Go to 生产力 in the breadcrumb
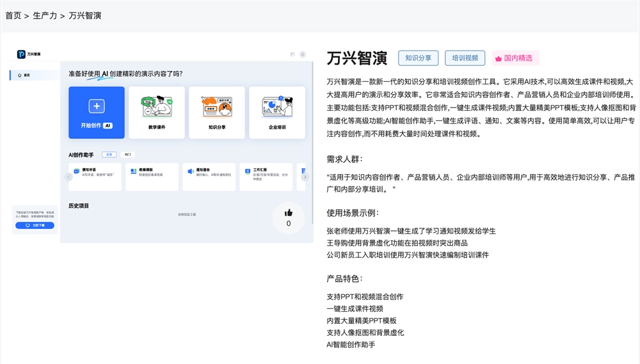The width and height of the screenshot is (640, 364). coord(45,15)
